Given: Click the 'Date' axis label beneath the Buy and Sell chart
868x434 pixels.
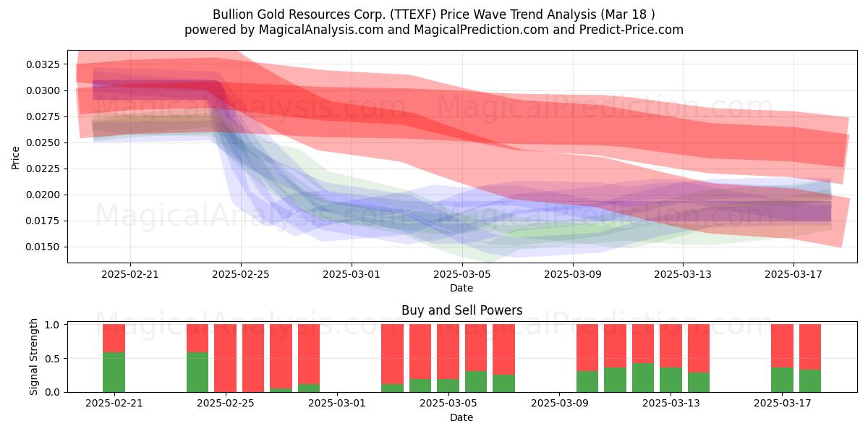Looking at the screenshot, I should click(x=461, y=417).
